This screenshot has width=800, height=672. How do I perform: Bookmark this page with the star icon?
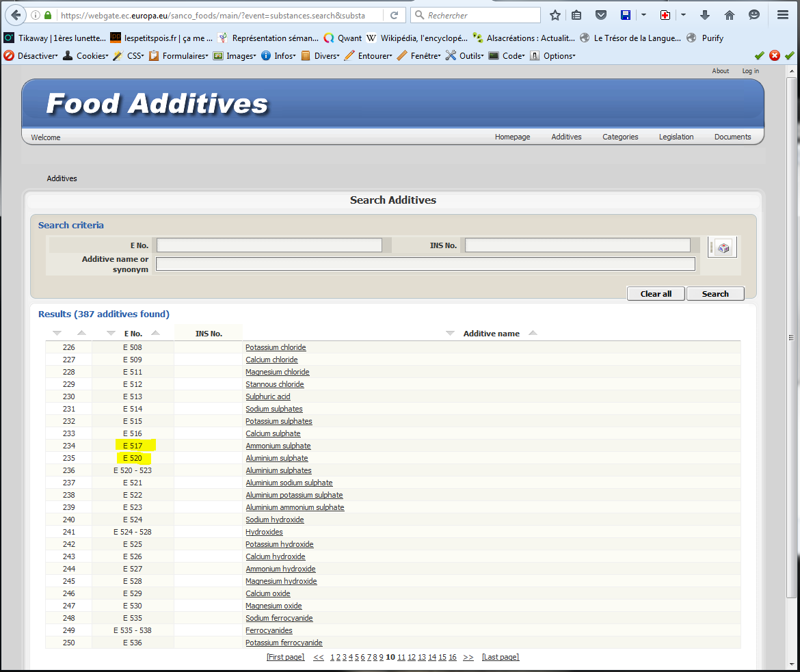tap(555, 15)
